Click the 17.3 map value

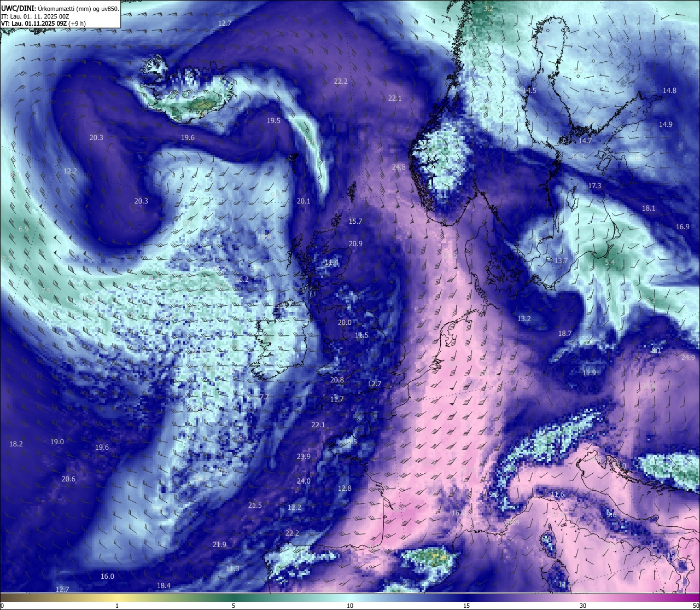point(594,185)
